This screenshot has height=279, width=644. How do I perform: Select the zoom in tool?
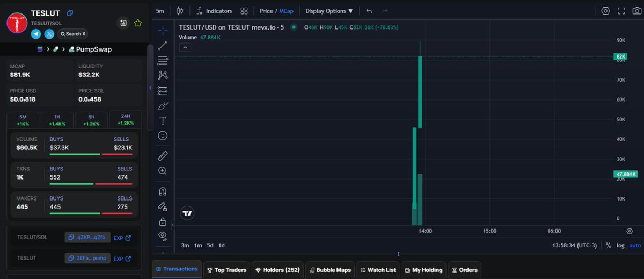[163, 170]
